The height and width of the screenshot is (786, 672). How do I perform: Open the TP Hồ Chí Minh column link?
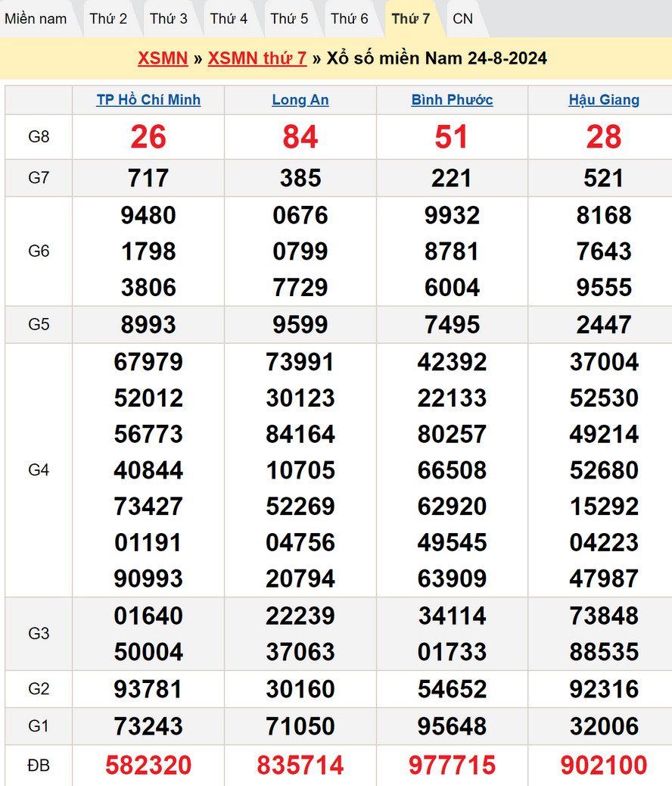tap(148, 100)
